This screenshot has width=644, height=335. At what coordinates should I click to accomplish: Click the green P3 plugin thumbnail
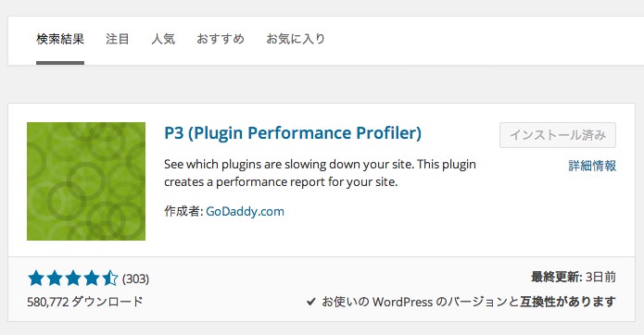pyautogui.click(x=86, y=181)
